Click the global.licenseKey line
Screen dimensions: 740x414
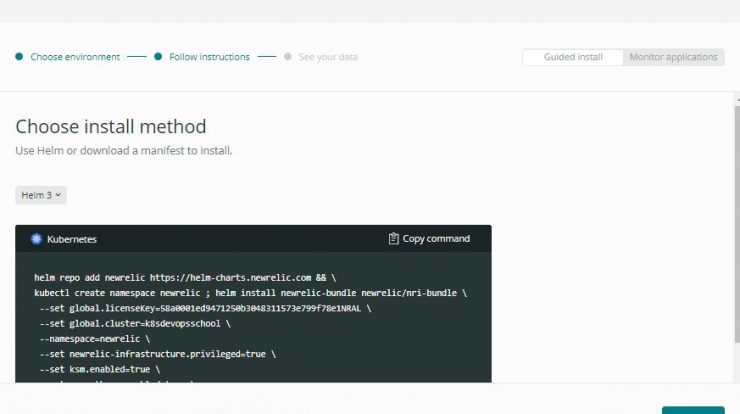click(205, 308)
